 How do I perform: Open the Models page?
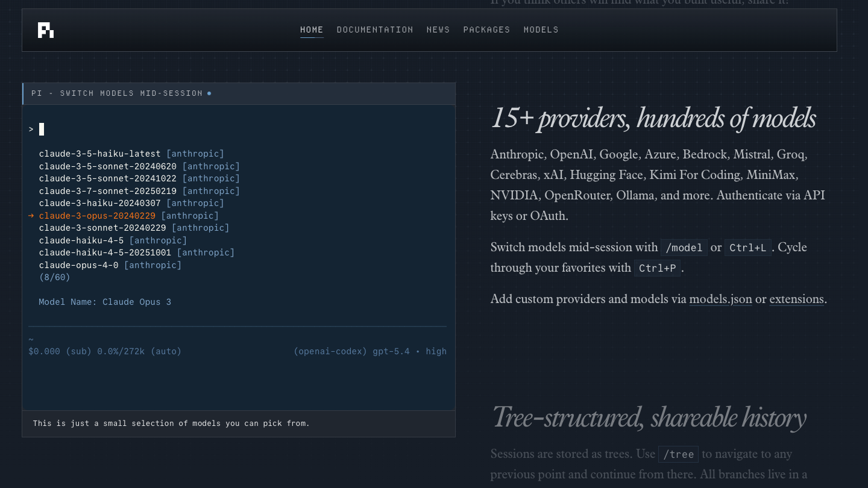click(541, 30)
